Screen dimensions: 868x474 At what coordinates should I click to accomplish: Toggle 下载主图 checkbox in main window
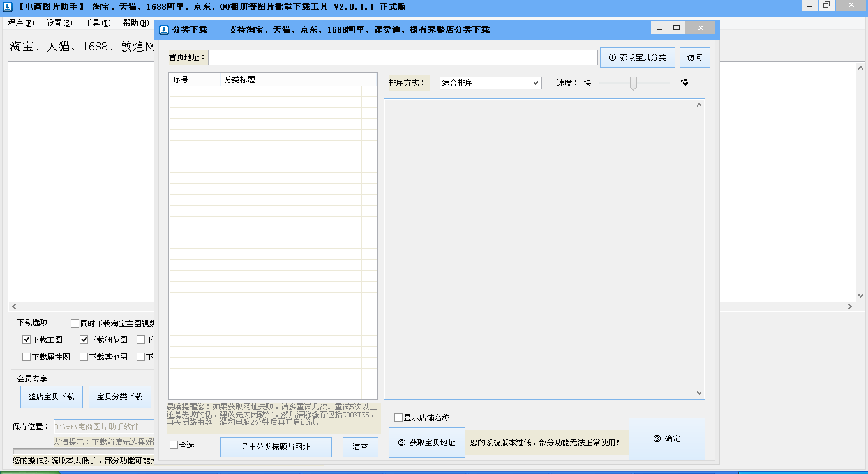point(26,340)
